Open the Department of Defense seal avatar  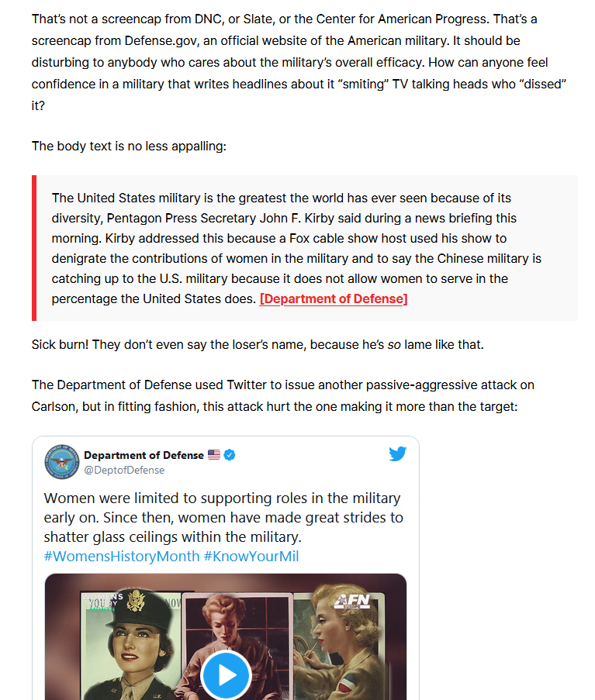pos(62,461)
